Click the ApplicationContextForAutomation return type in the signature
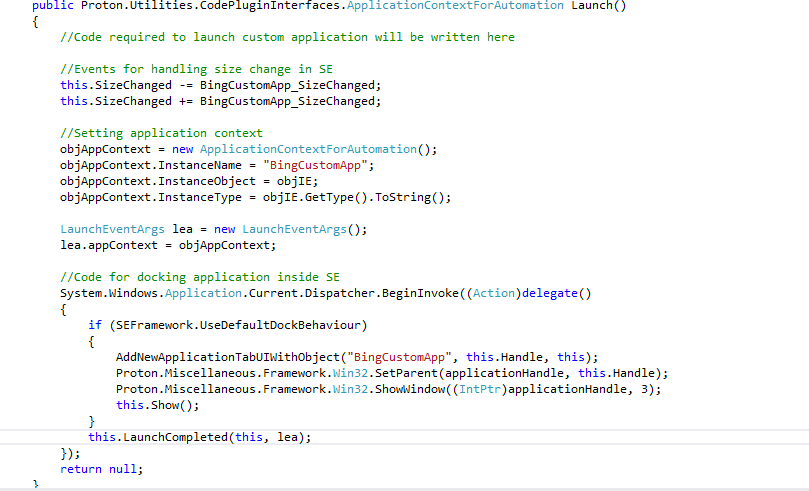The height and width of the screenshot is (491, 809). (455, 6)
